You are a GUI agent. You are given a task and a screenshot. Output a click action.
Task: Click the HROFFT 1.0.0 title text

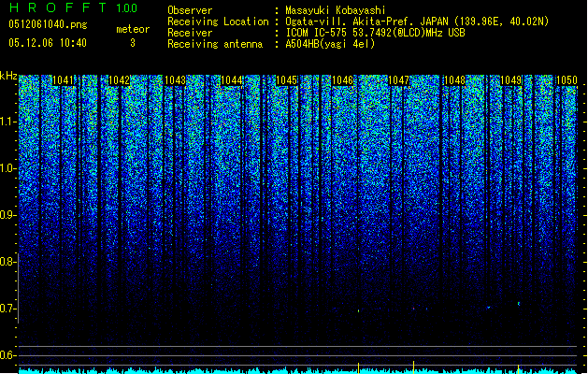[x=73, y=7]
